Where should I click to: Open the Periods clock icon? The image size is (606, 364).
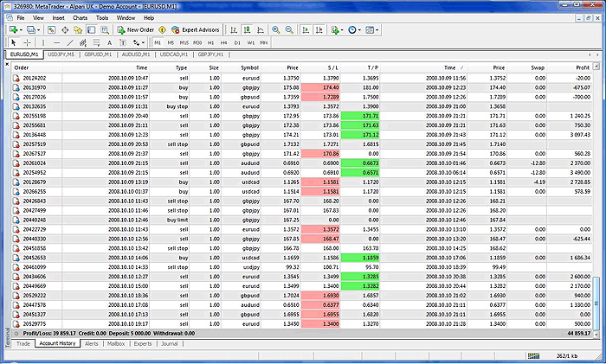pos(351,29)
